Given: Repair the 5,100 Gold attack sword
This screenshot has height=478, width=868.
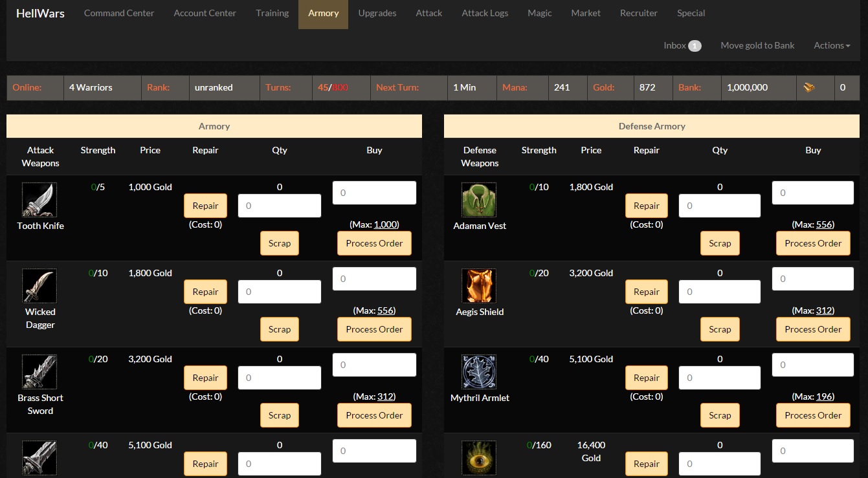Looking at the screenshot, I should [205, 464].
